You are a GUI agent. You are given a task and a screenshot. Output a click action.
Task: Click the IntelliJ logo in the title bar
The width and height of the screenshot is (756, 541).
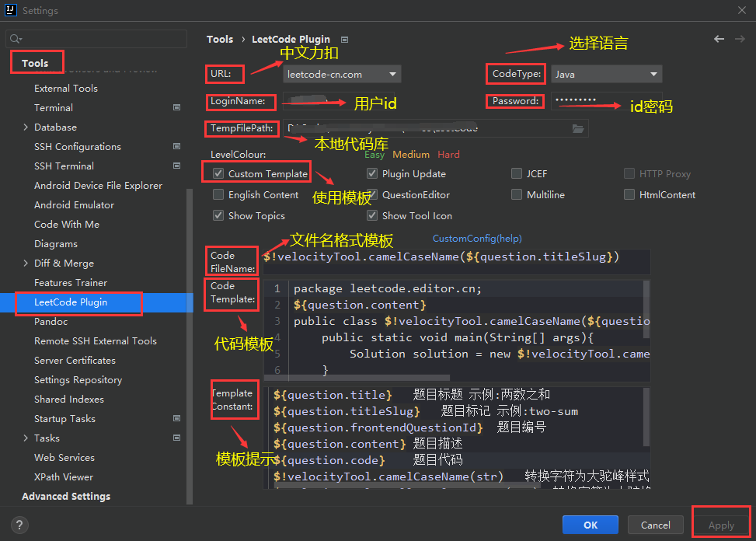[9, 10]
